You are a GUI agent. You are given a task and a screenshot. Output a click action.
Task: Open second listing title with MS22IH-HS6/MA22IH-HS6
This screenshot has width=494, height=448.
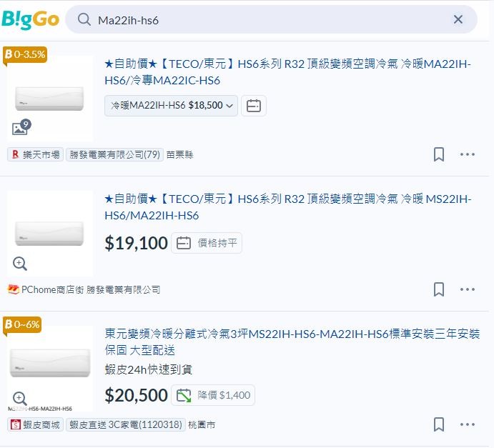tap(287, 206)
